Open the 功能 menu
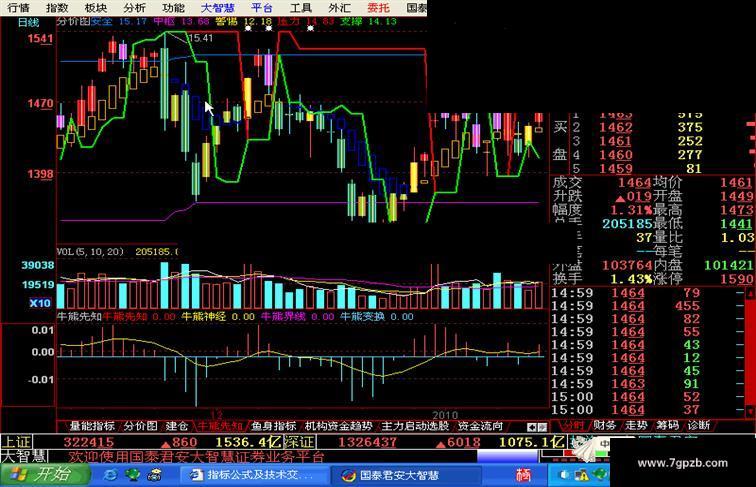The image size is (756, 487). tap(173, 7)
